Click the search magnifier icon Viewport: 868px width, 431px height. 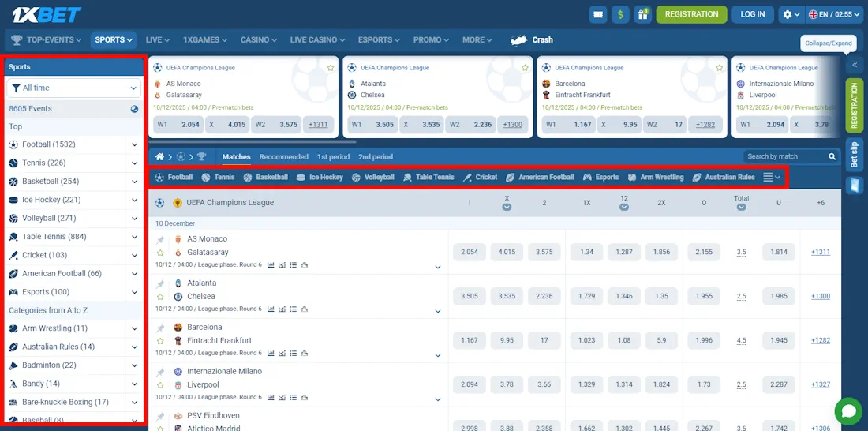(x=832, y=157)
